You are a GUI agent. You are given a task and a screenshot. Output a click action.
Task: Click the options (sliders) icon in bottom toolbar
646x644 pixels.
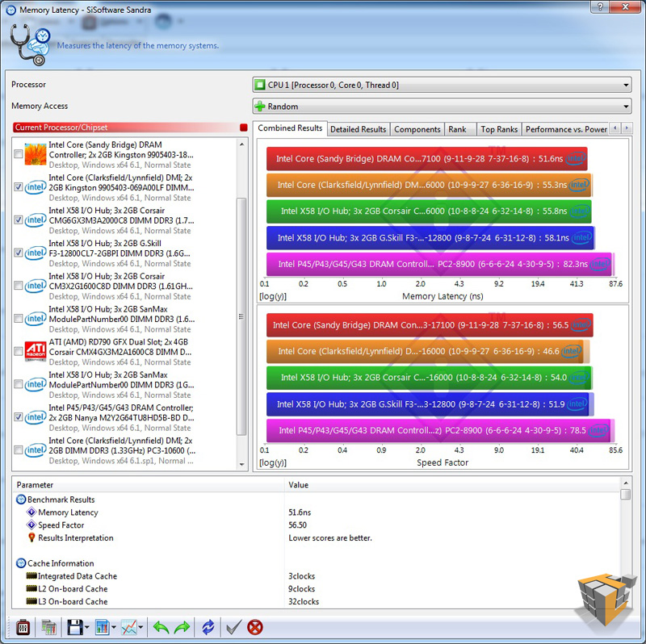click(x=23, y=628)
